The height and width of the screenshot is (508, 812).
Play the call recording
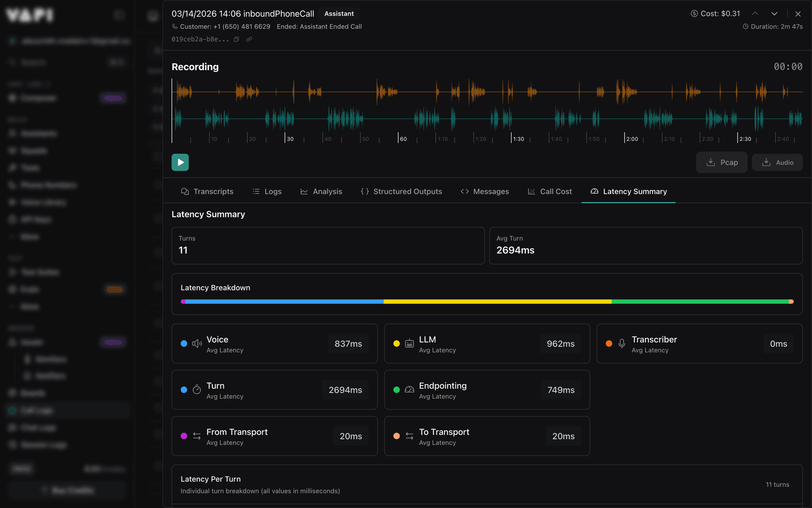[x=180, y=162]
